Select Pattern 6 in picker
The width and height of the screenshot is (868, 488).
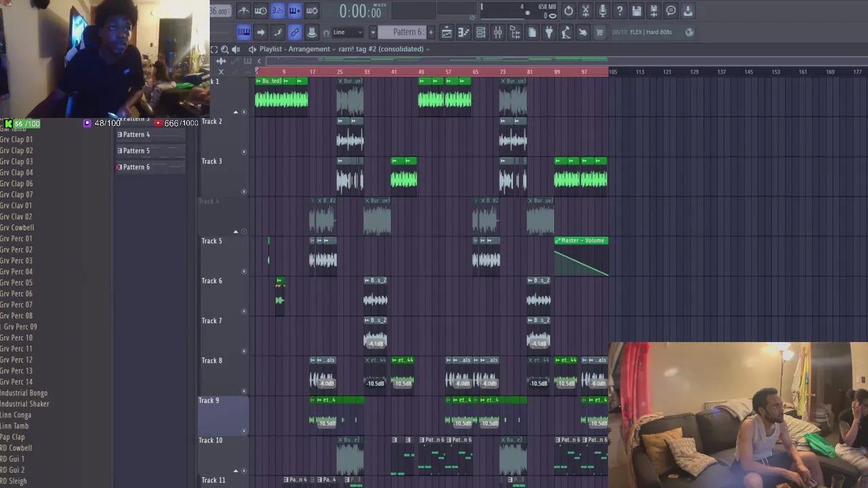pos(151,167)
